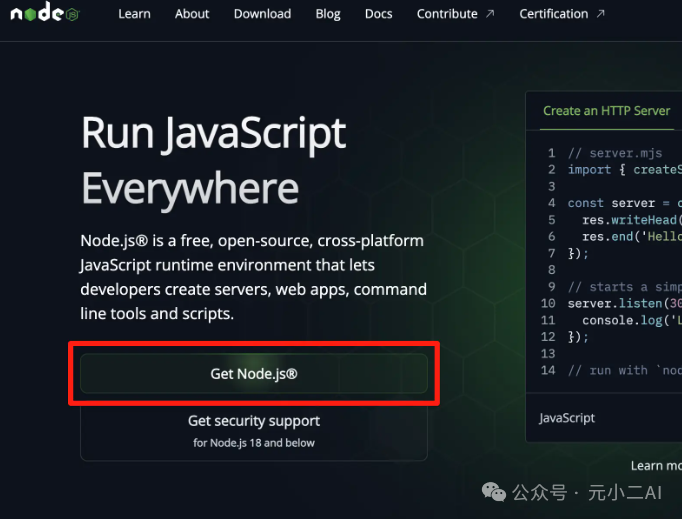
Task: Click the res.writeHead code line
Action: (632, 220)
